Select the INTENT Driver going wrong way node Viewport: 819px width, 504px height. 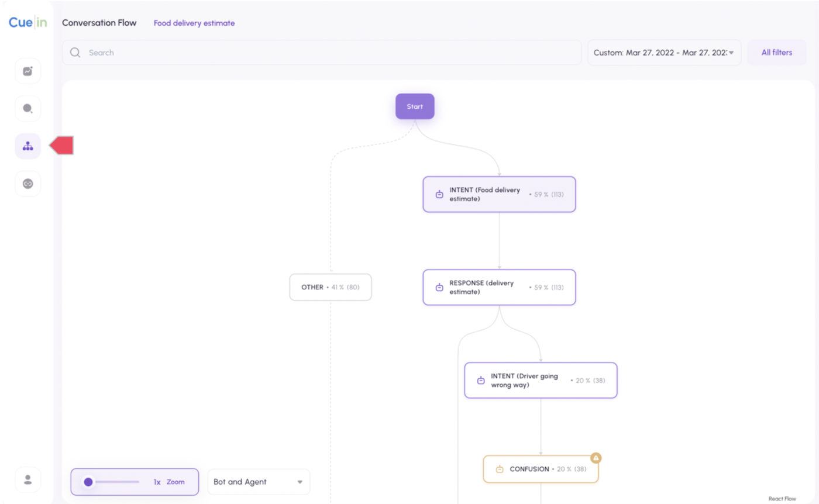(x=541, y=380)
